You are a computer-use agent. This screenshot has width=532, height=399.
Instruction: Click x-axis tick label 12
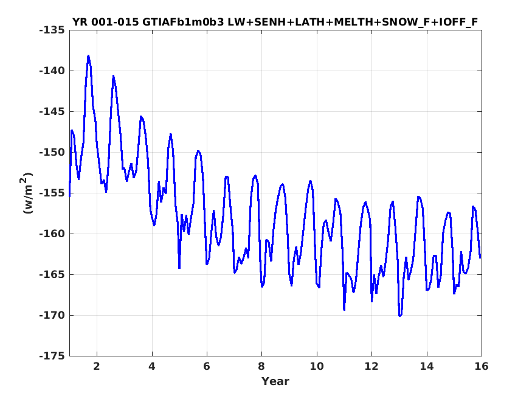click(x=371, y=366)
